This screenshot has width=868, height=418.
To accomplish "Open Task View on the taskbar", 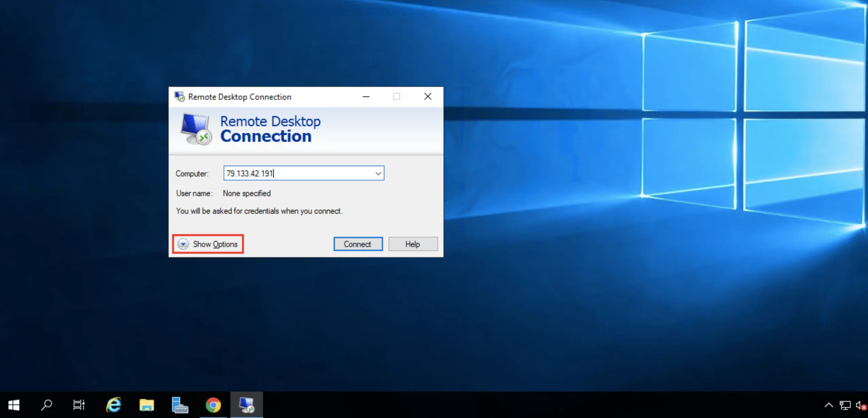I will click(x=79, y=405).
